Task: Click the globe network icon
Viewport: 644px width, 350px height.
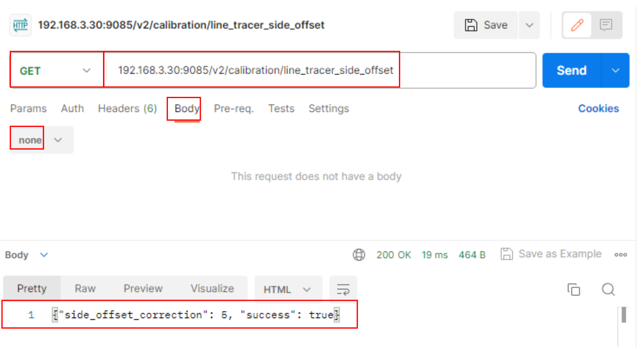Action: tap(359, 255)
